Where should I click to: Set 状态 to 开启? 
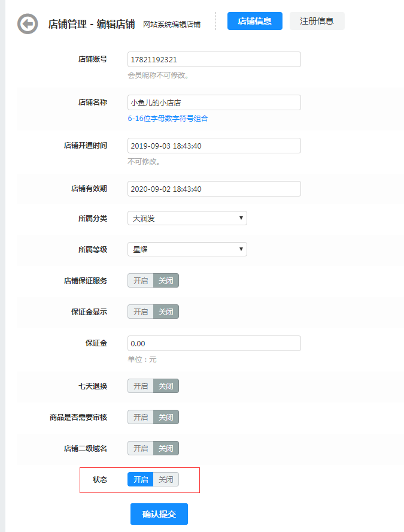141,480
